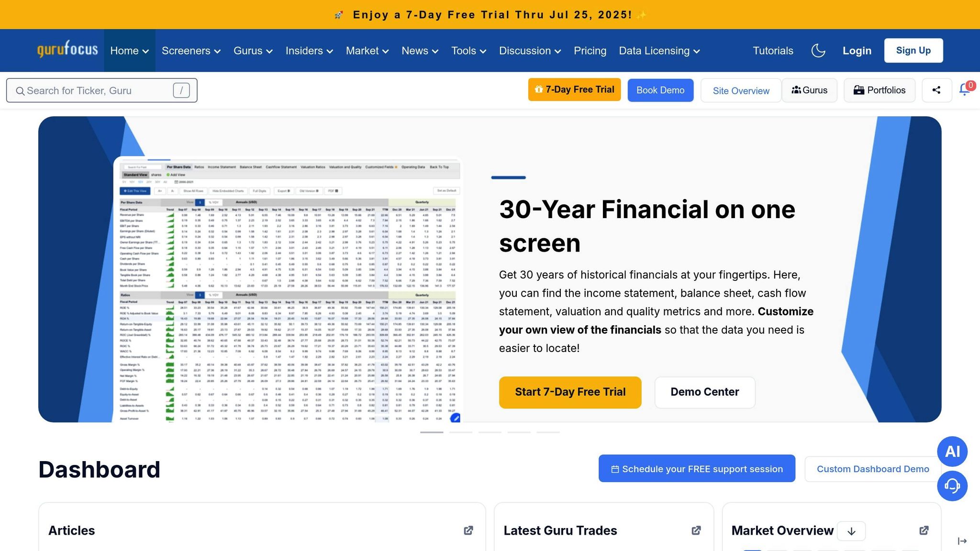Click the Book Demo button
980x551 pixels.
(x=660, y=90)
